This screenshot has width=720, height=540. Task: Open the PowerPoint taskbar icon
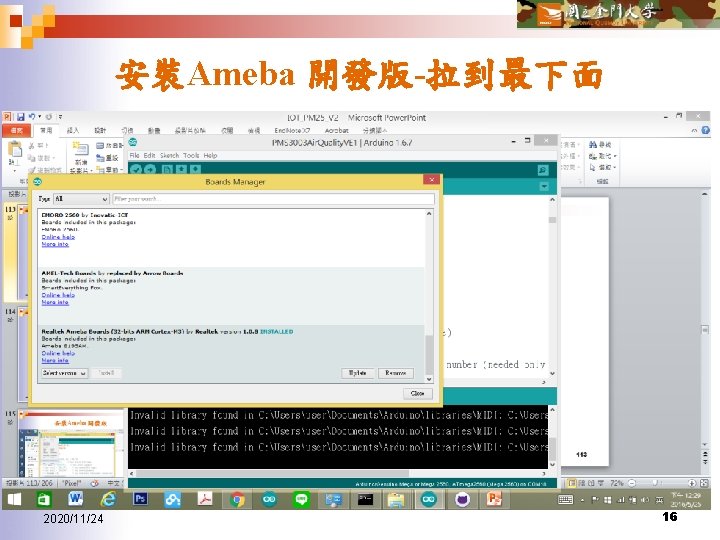click(494, 499)
